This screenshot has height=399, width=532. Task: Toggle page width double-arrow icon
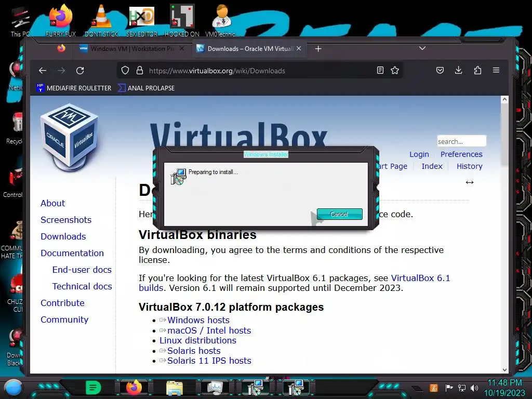470,182
